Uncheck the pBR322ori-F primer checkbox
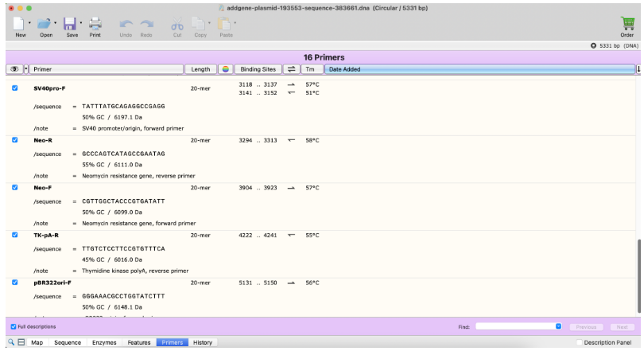The image size is (644, 351). (x=15, y=283)
